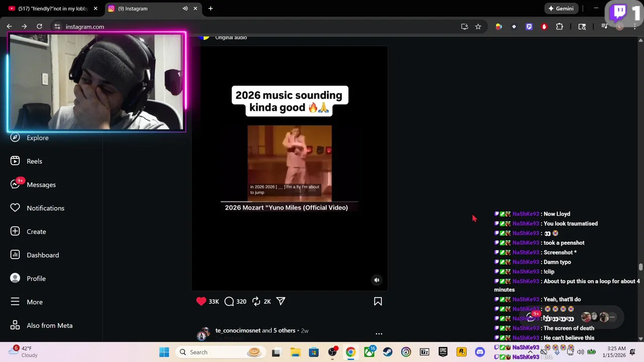Open more options for te_conocimosnet post

coord(379,333)
